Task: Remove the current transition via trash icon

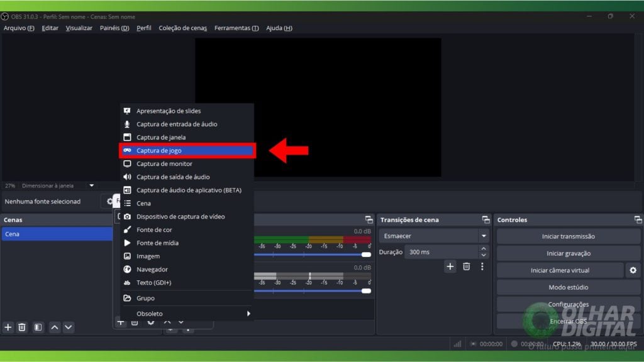Action: [466, 266]
